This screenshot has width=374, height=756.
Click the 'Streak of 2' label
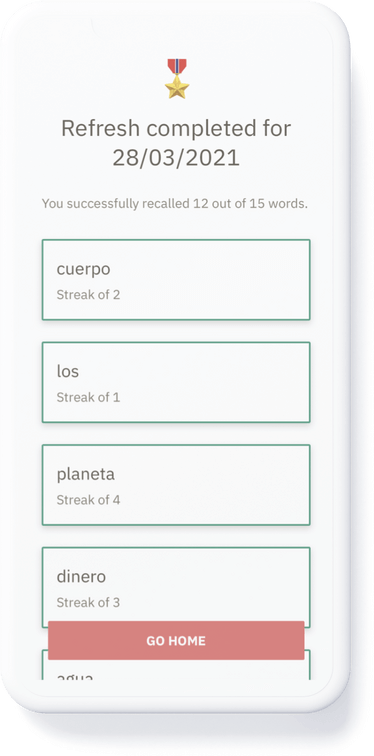coord(88,295)
